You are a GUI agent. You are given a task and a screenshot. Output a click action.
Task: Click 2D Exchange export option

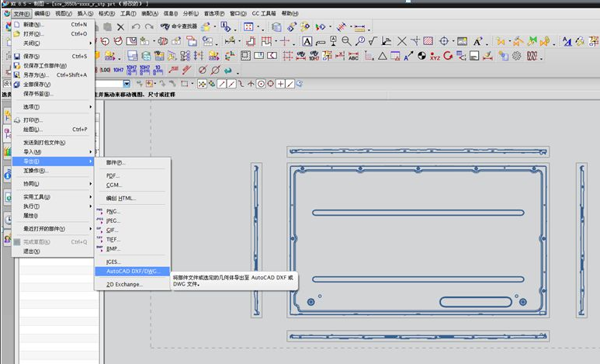(x=125, y=285)
